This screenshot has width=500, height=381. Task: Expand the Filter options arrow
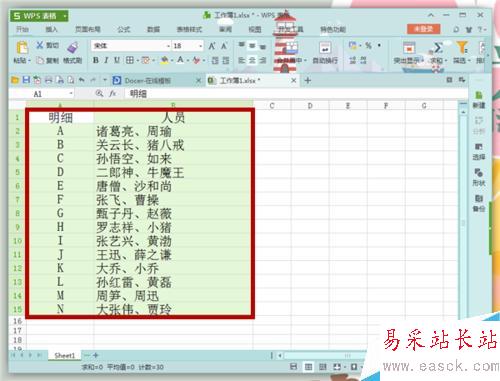(469, 61)
